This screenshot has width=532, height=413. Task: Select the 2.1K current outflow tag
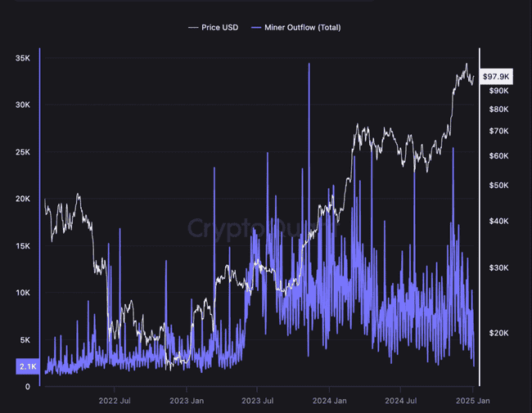pyautogui.click(x=26, y=367)
